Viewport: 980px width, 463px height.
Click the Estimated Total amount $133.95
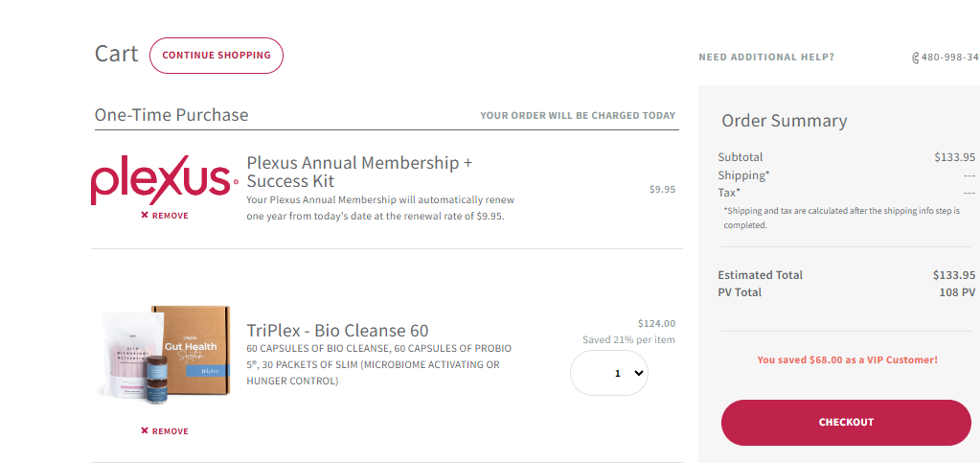click(x=954, y=275)
